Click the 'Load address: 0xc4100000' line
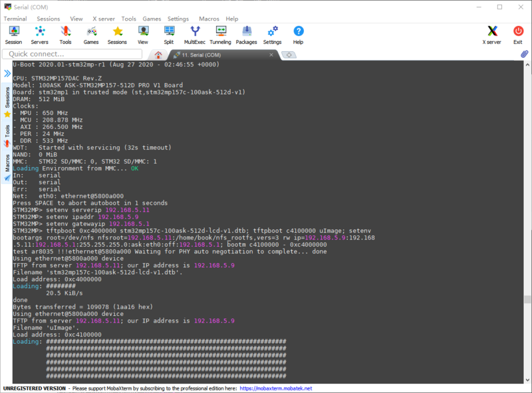This screenshot has width=532, height=393. (x=57, y=334)
